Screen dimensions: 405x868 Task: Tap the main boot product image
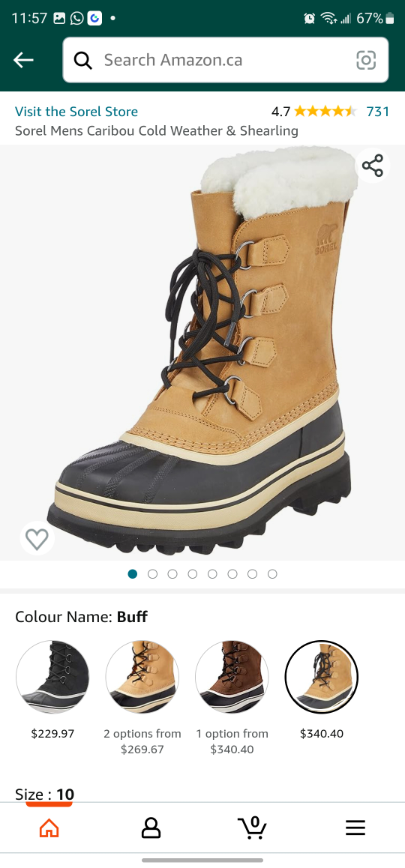202,352
